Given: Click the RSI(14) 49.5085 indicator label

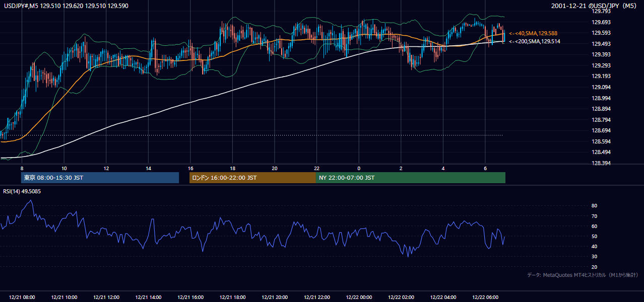Looking at the screenshot, I should [22, 191].
